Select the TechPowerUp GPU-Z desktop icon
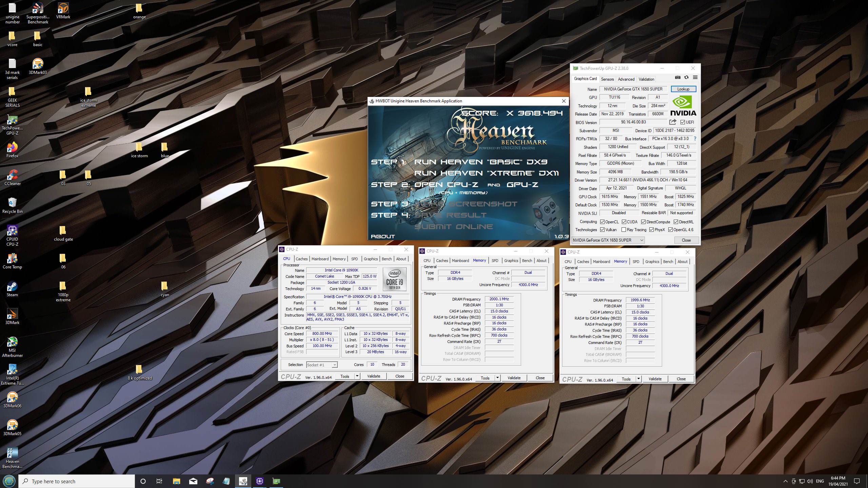 pyautogui.click(x=13, y=125)
